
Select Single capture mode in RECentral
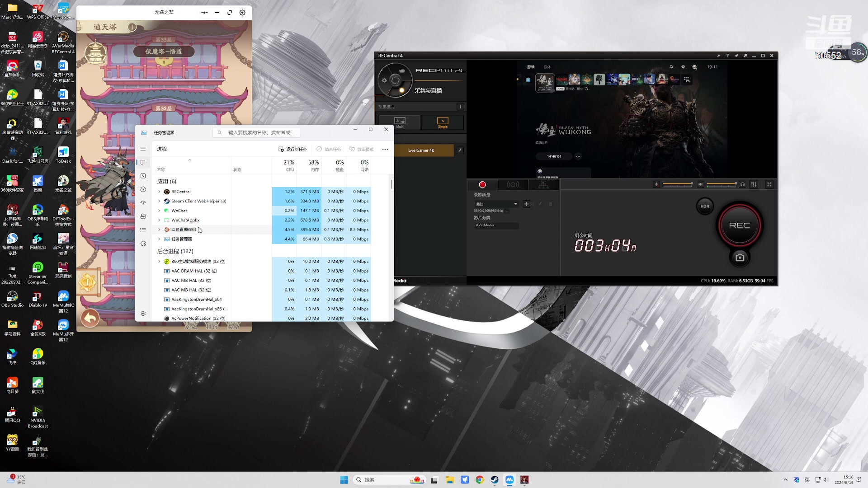(443, 122)
